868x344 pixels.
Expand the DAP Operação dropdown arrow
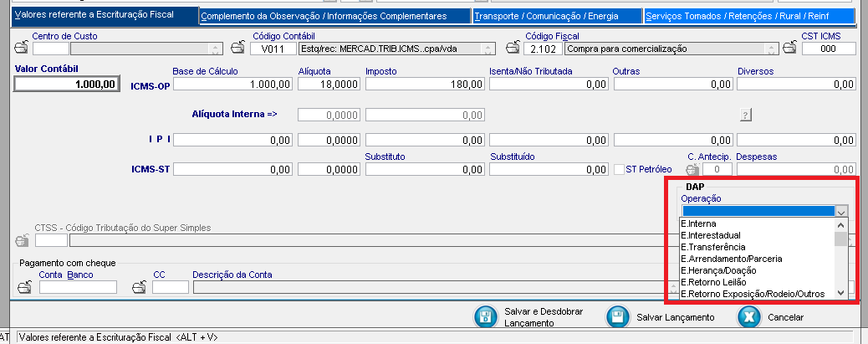841,211
